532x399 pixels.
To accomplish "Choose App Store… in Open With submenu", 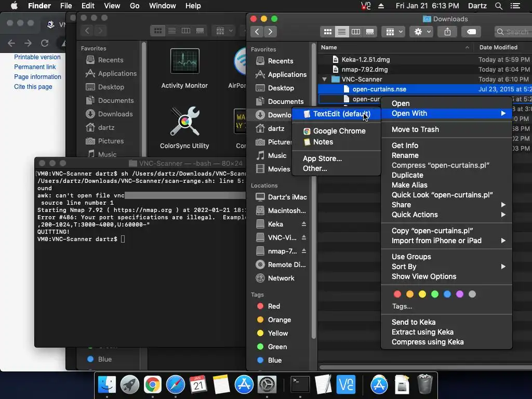I will click(x=336, y=158).
